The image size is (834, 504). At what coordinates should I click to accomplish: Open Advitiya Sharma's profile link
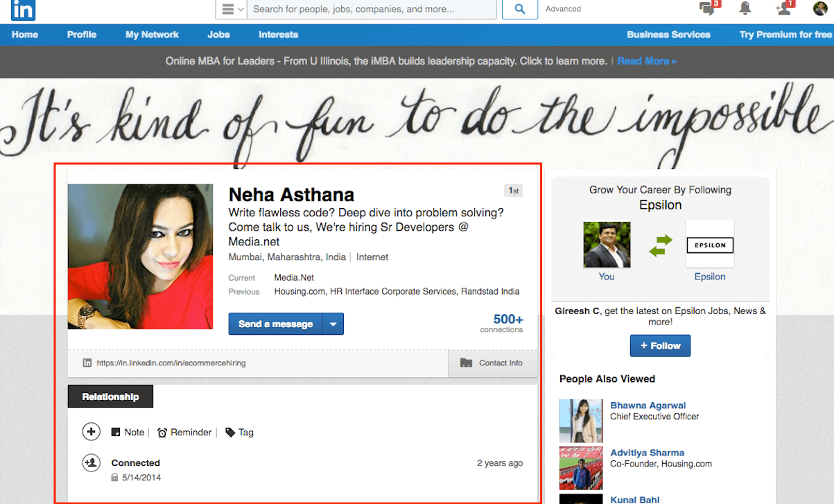coord(647,453)
